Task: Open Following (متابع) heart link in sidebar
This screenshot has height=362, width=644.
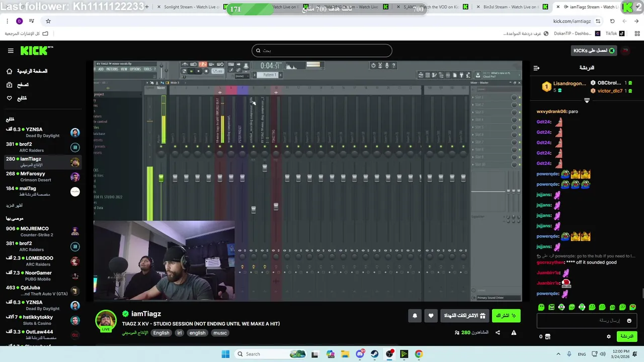Action: [x=17, y=98]
